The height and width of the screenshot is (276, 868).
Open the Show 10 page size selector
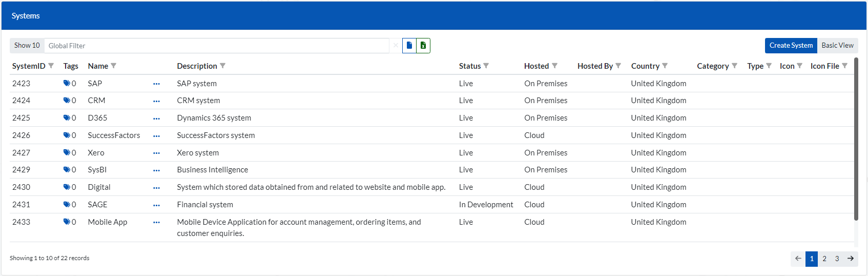click(x=27, y=46)
